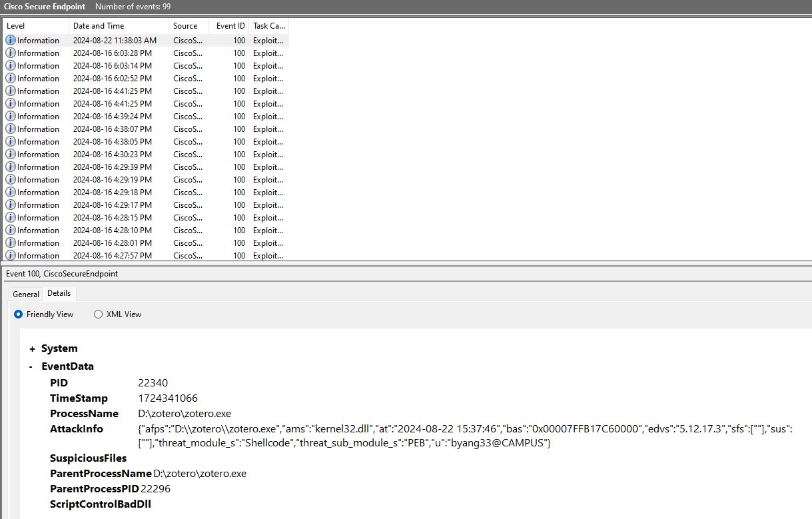Sort by the Level column header

tap(36, 26)
